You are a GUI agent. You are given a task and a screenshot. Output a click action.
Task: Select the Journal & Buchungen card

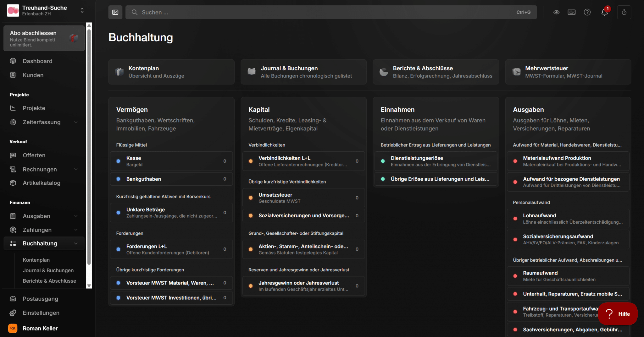click(x=303, y=72)
